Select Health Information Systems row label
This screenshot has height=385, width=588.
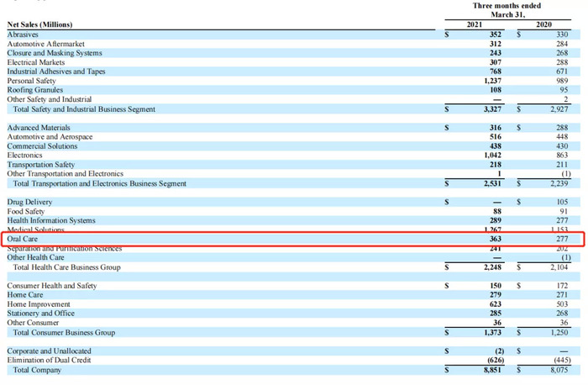pyautogui.click(x=51, y=220)
